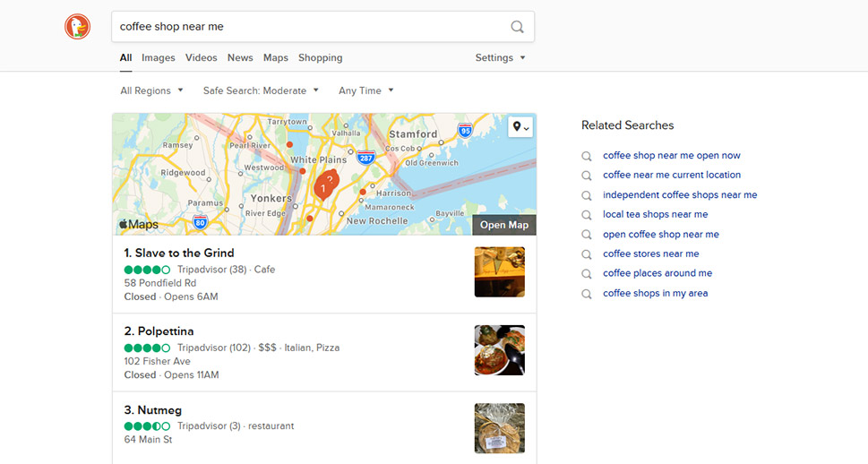Click the search query input field

310,27
